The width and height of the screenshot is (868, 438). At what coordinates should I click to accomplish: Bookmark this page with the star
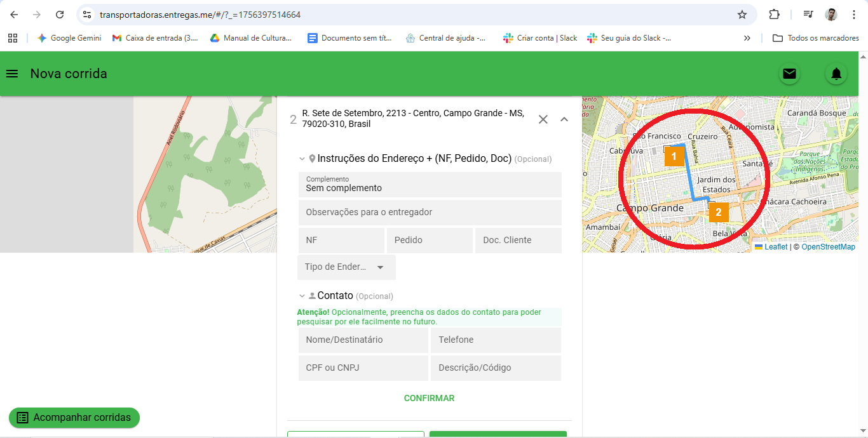coord(742,15)
